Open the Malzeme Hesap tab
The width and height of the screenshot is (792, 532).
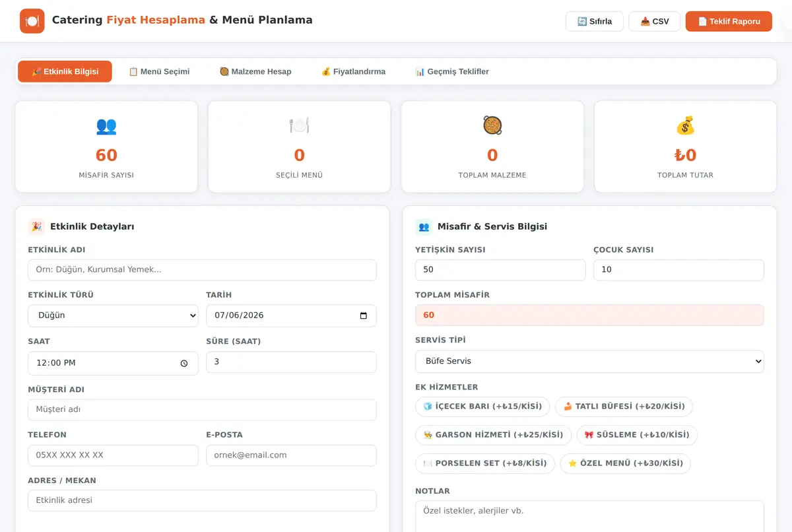255,71
